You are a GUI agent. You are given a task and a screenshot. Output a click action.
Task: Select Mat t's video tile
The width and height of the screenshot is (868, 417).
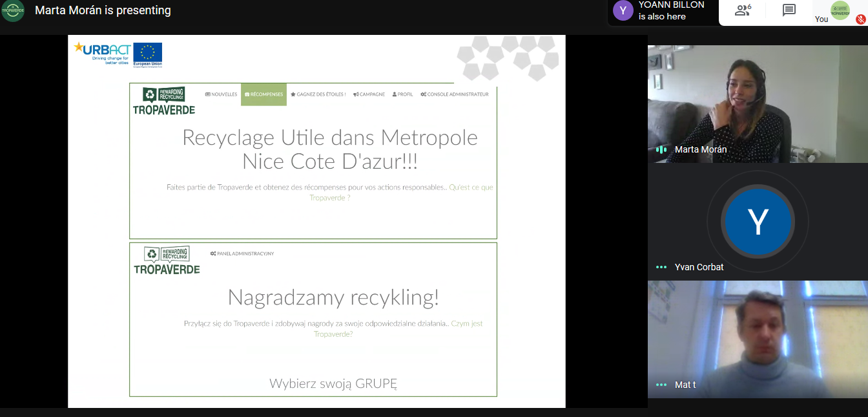(x=758, y=339)
